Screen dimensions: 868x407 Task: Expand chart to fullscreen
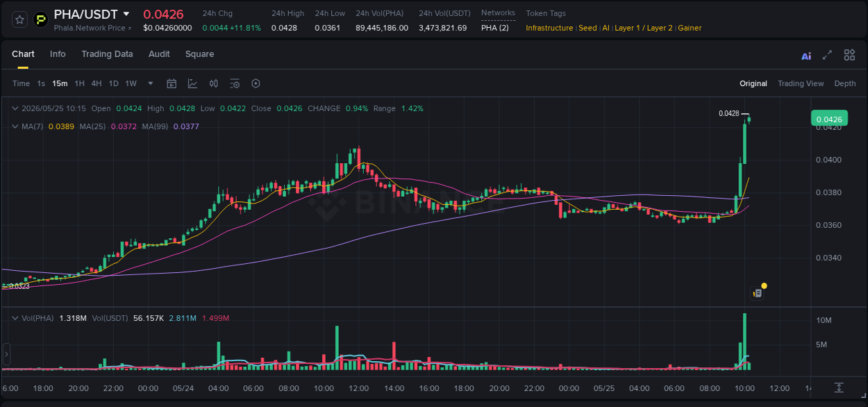tap(827, 55)
